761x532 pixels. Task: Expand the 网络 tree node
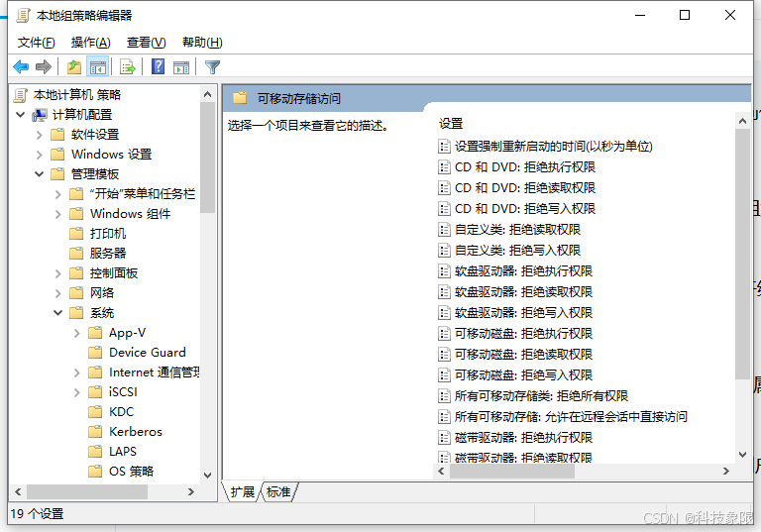58,293
